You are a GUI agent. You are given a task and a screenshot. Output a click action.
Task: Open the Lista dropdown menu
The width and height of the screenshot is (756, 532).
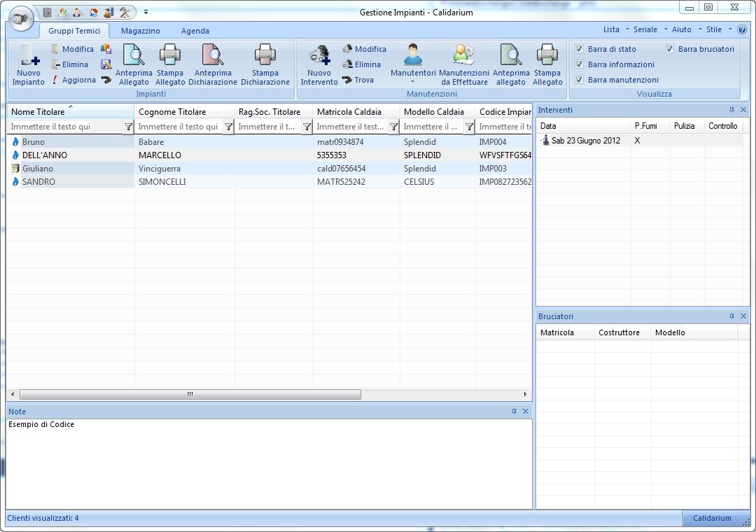pos(616,29)
